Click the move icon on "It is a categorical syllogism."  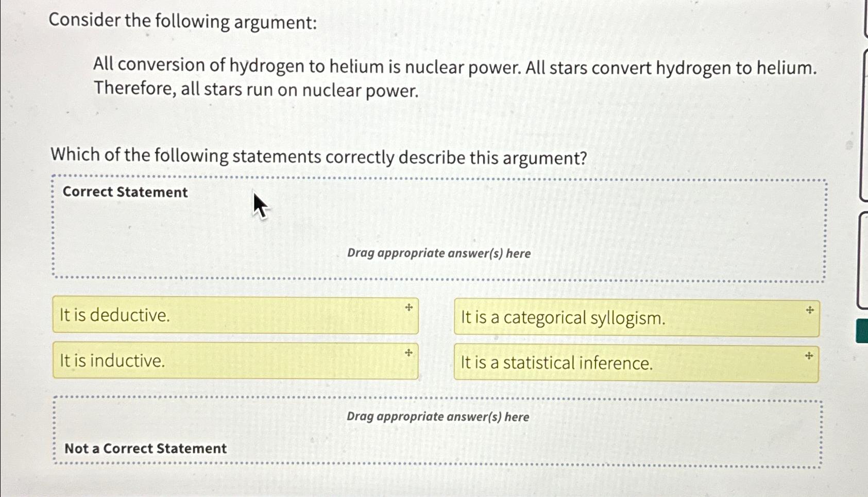809,310
